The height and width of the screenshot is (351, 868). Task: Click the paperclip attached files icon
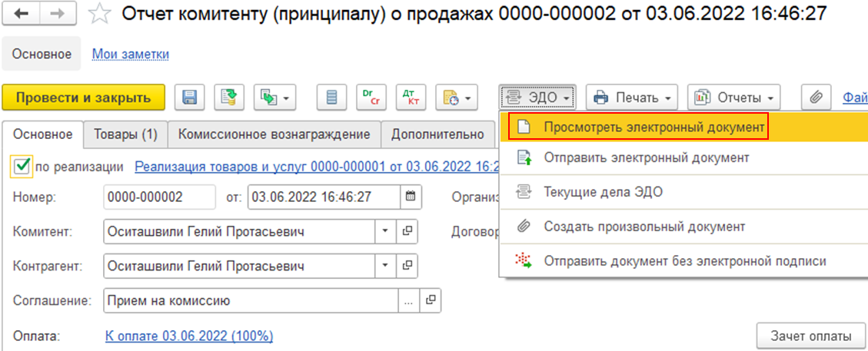[816, 98]
